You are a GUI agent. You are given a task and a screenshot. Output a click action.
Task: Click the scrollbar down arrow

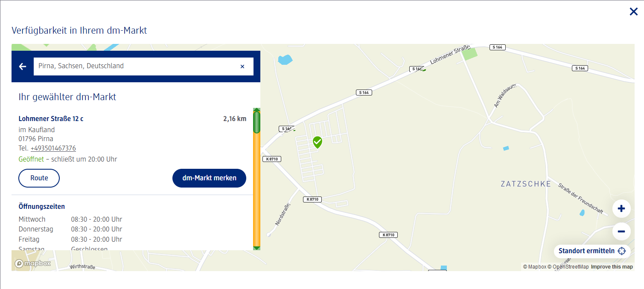256,248
